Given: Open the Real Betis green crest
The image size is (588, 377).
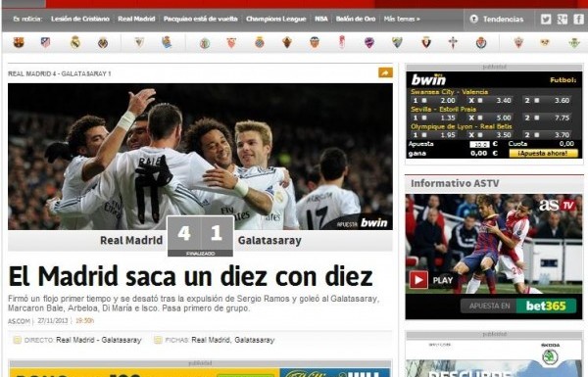Looking at the screenshot, I should click(573, 43).
